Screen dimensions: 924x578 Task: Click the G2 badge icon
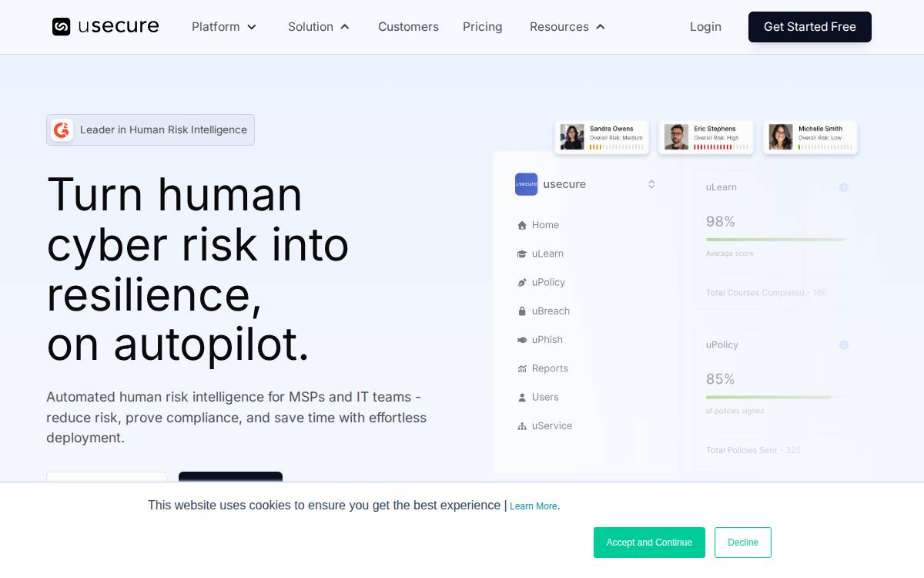(62, 129)
